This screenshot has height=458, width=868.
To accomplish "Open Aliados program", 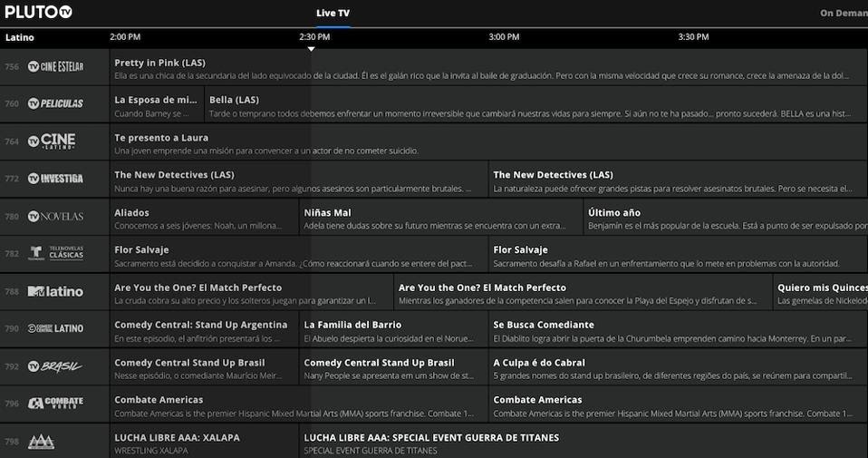I will (x=204, y=217).
